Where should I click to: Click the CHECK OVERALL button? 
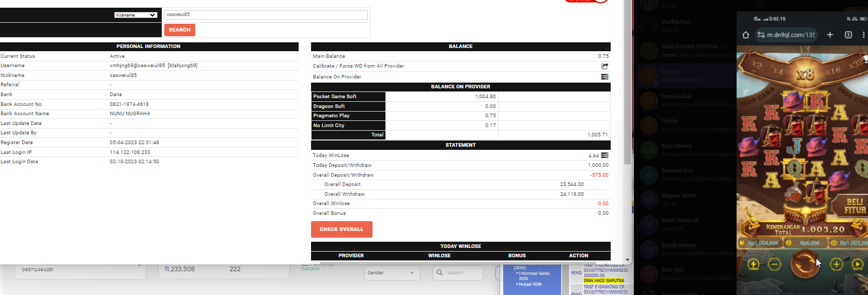342,229
